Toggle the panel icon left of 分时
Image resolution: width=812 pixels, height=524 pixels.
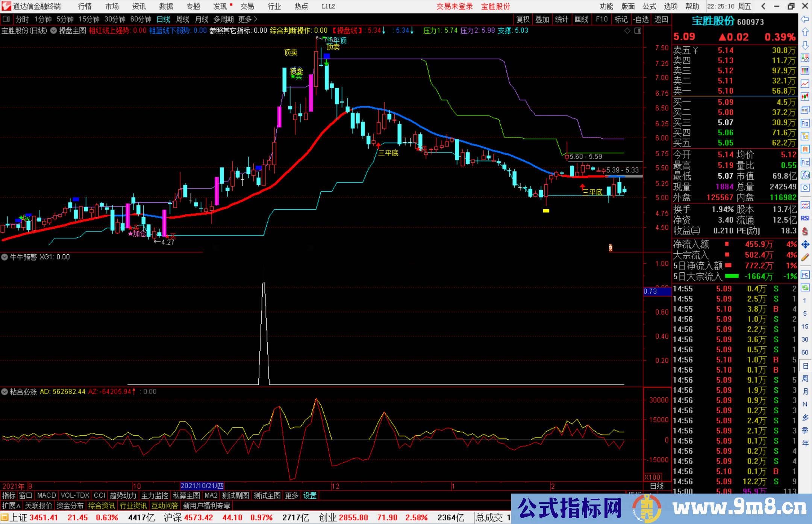[x=6, y=19]
